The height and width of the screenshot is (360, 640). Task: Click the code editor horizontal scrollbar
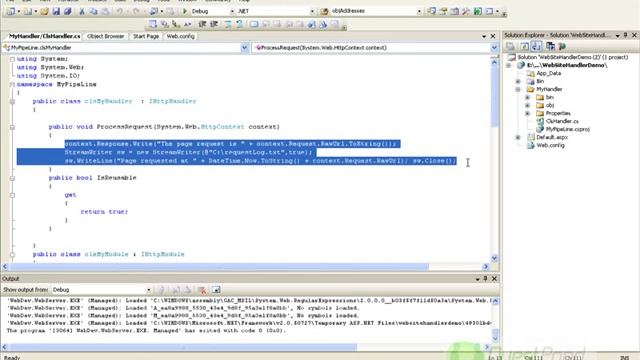(219, 267)
